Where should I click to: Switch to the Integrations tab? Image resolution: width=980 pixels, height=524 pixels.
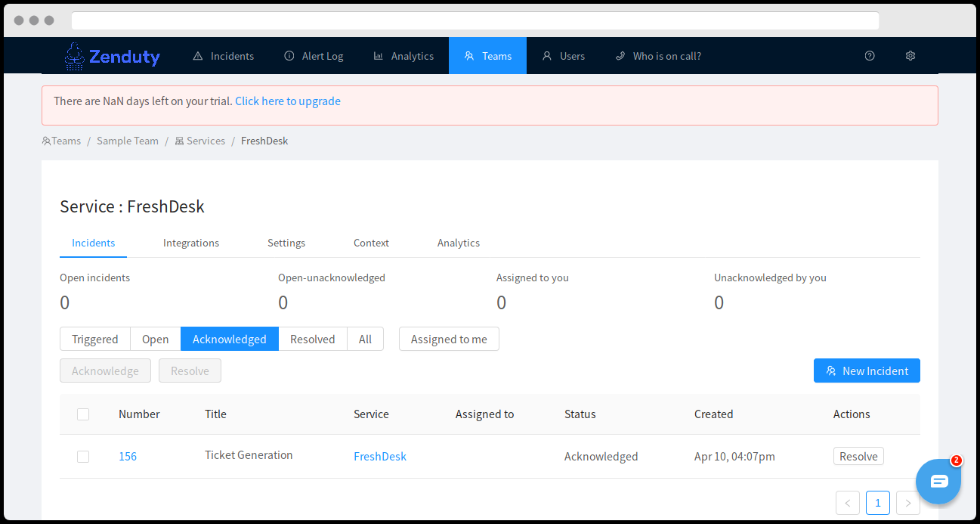pos(191,243)
